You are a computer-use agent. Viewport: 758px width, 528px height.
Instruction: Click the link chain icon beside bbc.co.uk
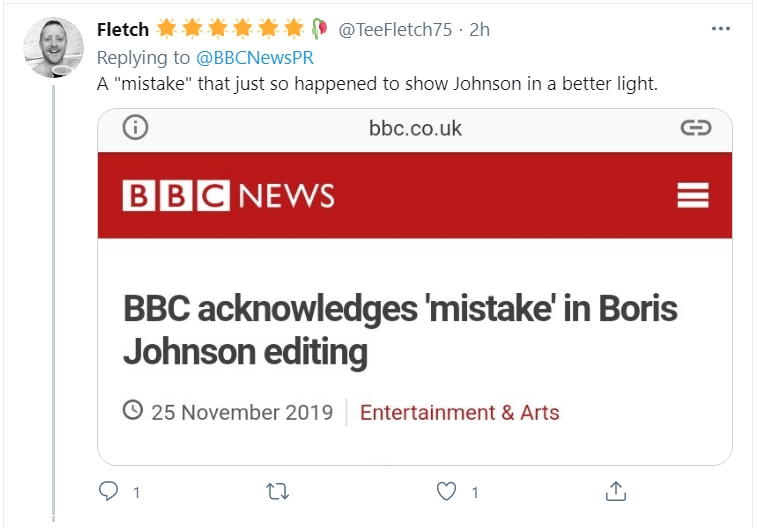(x=695, y=128)
